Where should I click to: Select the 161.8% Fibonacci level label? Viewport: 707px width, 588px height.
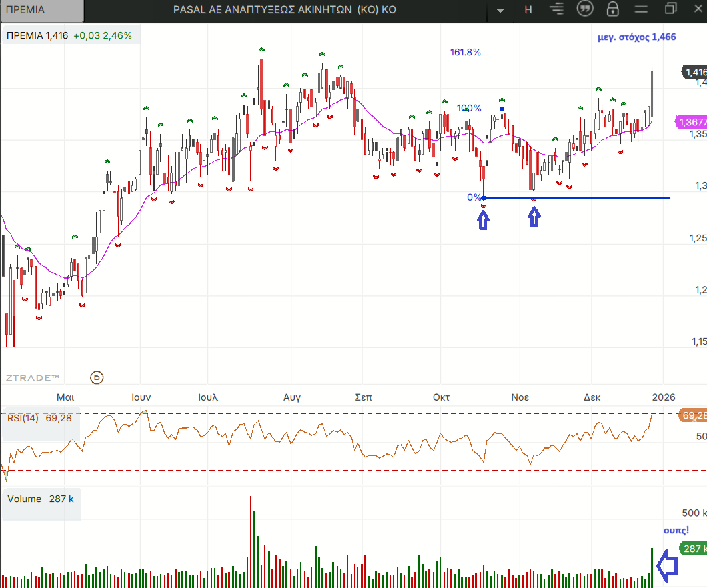point(465,52)
